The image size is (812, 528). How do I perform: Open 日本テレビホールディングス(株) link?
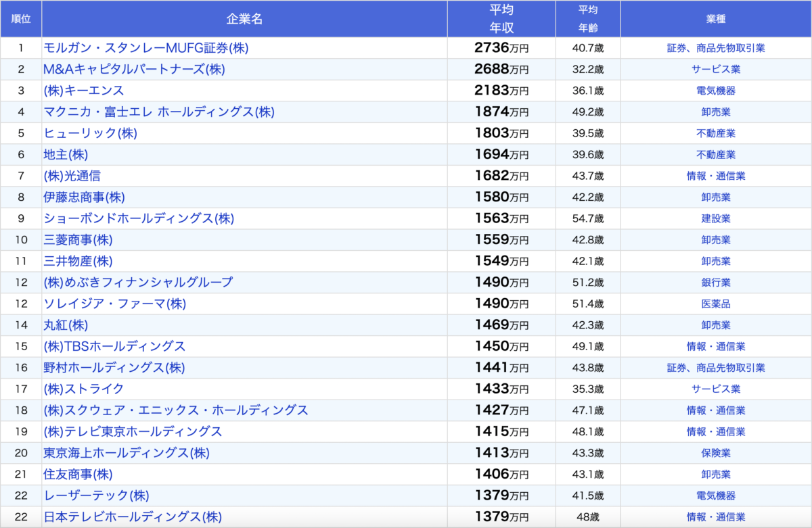[x=133, y=517]
